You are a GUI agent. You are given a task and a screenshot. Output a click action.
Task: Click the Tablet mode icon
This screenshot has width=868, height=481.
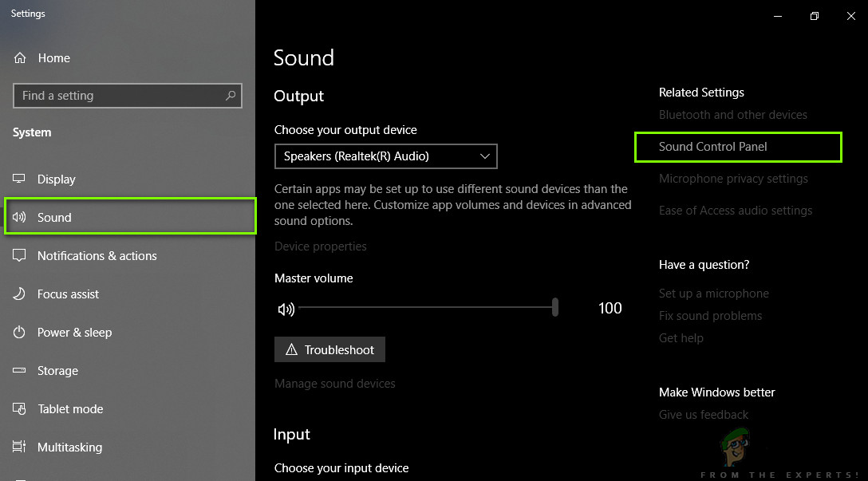[x=20, y=409]
